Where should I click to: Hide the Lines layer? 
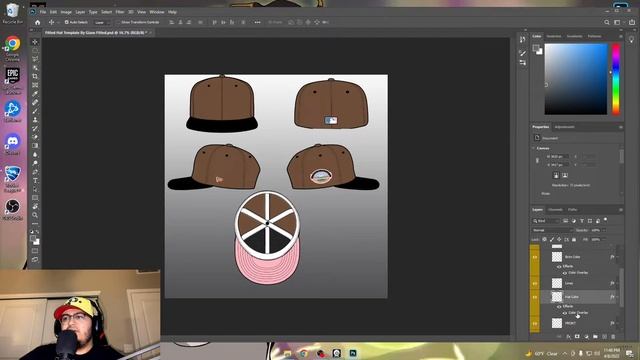point(535,283)
